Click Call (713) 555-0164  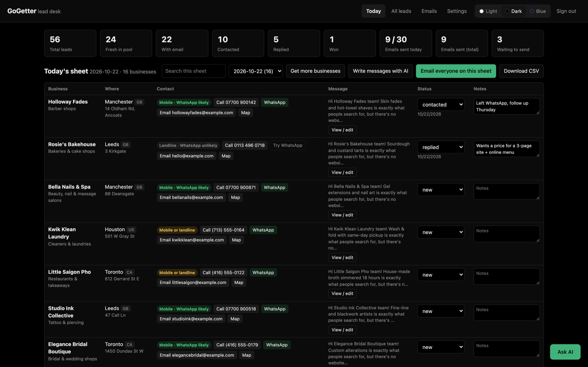pyautogui.click(x=223, y=230)
